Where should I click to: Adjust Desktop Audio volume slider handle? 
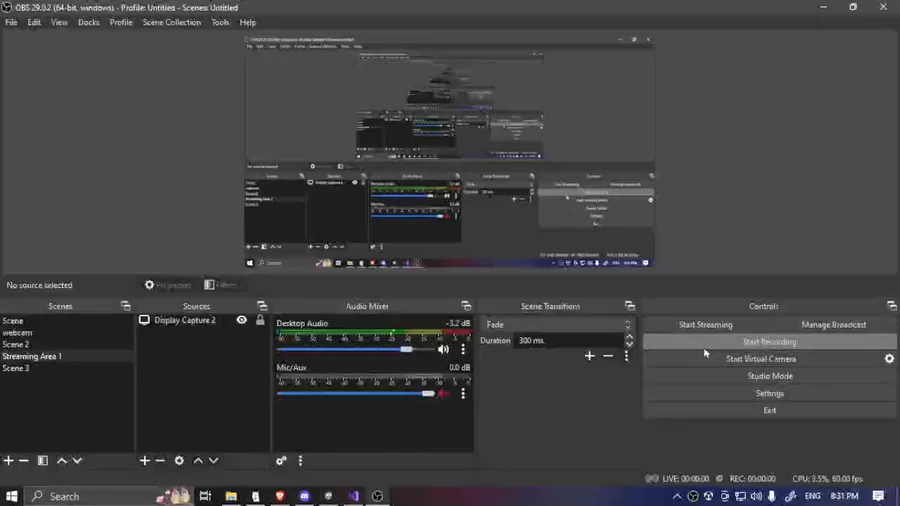[406, 349]
